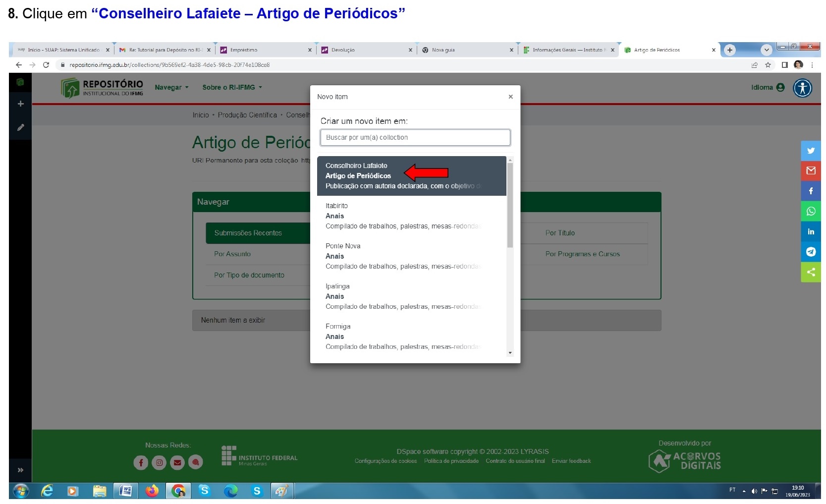Open Firefox from the Windows taskbar
The height and width of the screenshot is (504, 826).
(x=152, y=491)
